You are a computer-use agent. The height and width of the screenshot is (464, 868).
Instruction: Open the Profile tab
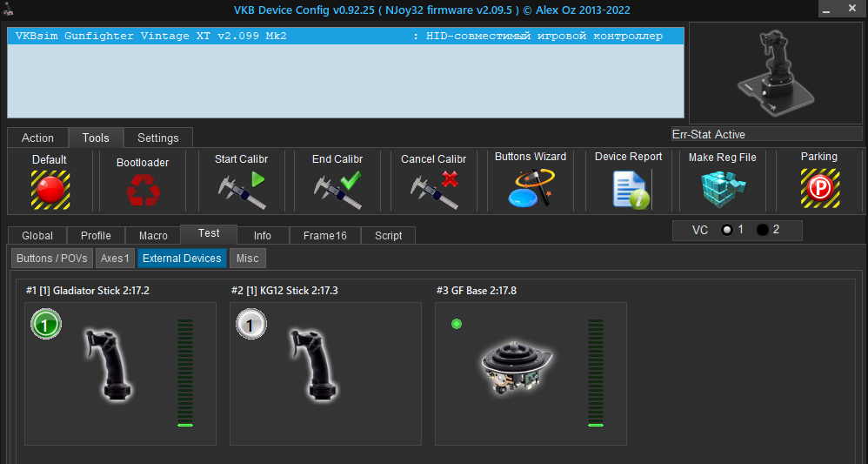coord(96,236)
